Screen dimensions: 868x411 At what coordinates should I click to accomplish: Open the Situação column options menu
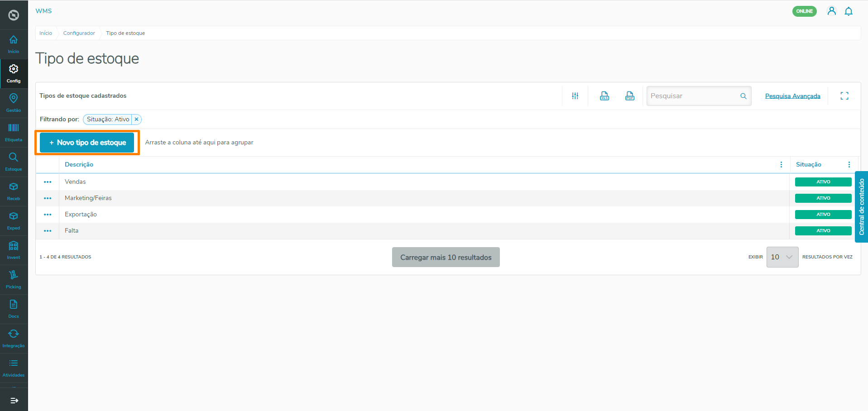[849, 165]
